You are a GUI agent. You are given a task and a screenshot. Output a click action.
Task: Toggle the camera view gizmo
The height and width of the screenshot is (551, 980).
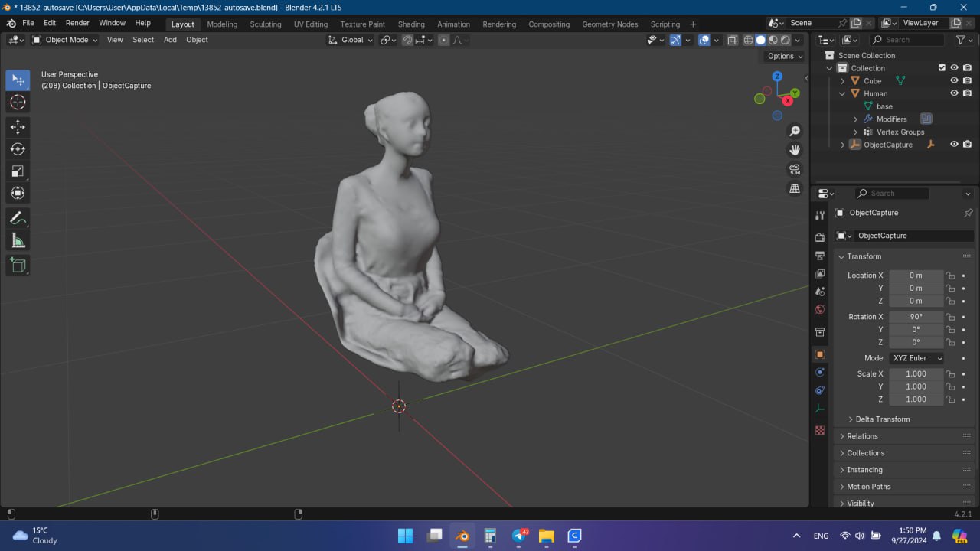pos(795,169)
